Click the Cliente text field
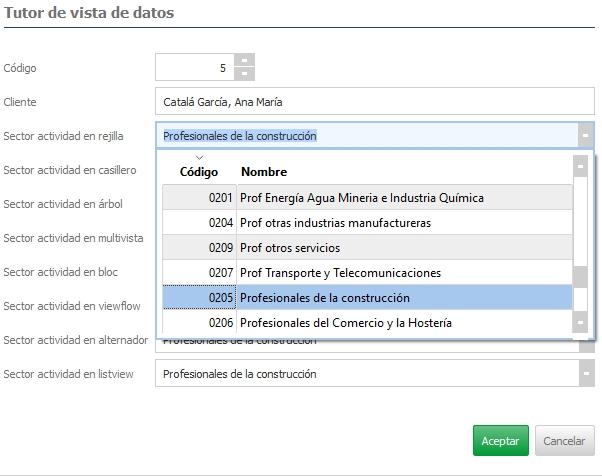This screenshot has width=602, height=476. click(375, 102)
